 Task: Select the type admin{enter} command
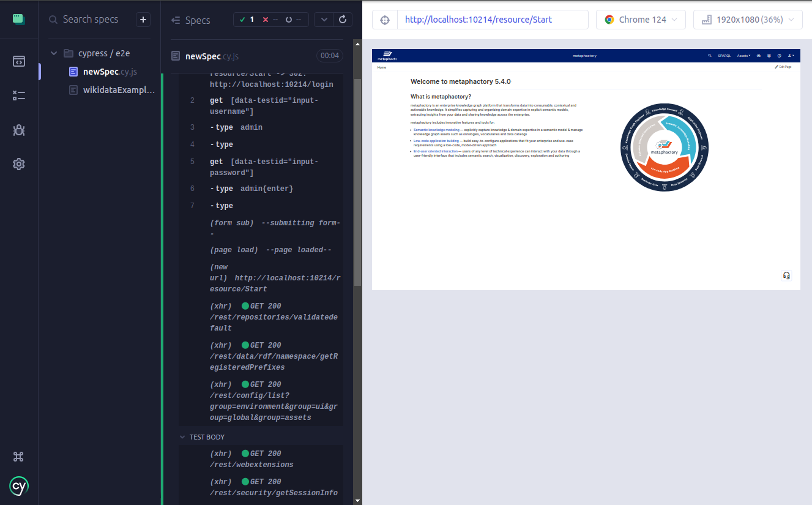261,189
